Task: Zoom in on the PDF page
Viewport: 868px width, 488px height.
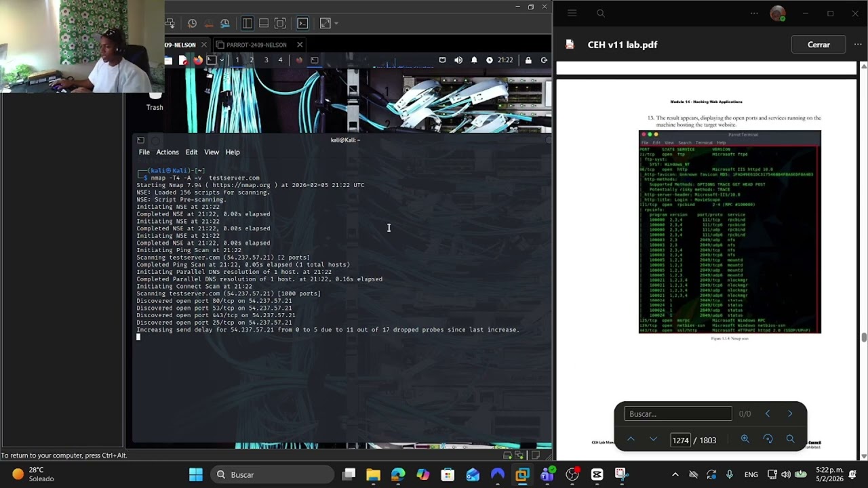Action: click(x=745, y=439)
